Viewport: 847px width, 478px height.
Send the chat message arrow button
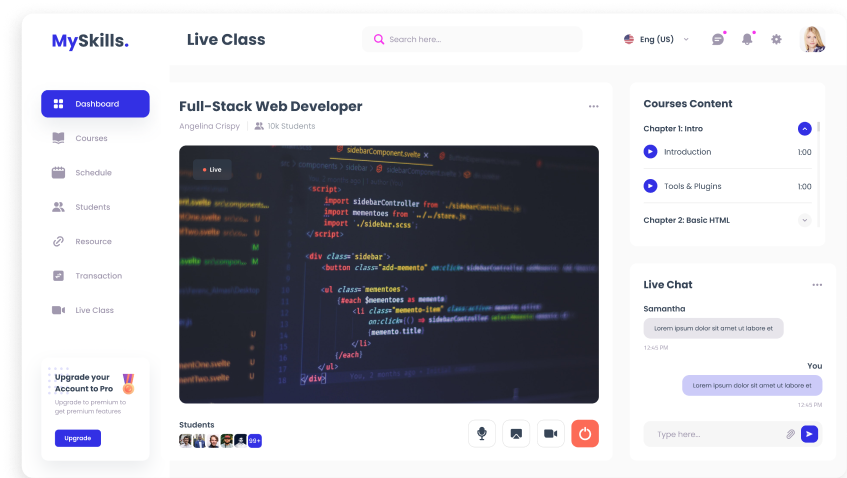coord(809,434)
